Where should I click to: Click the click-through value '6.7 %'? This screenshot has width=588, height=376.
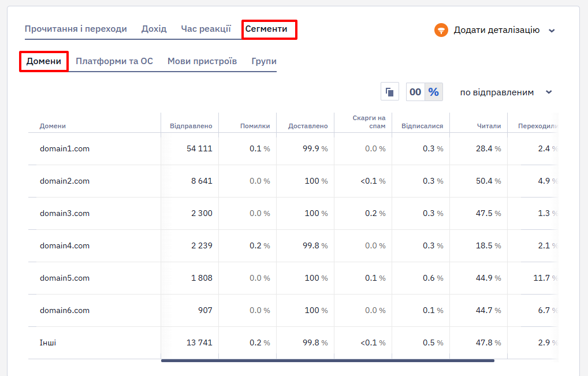pos(548,310)
